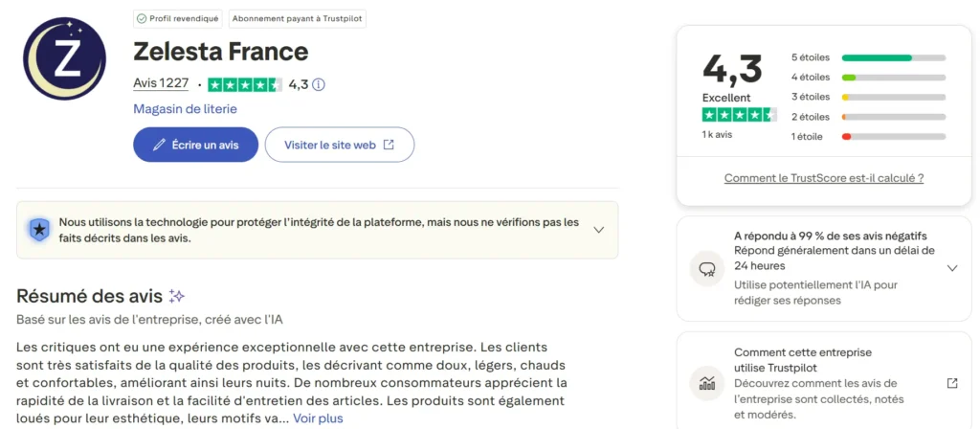The image size is (980, 429).
Task: Click the Profil revendiqué badge
Action: pyautogui.click(x=178, y=19)
